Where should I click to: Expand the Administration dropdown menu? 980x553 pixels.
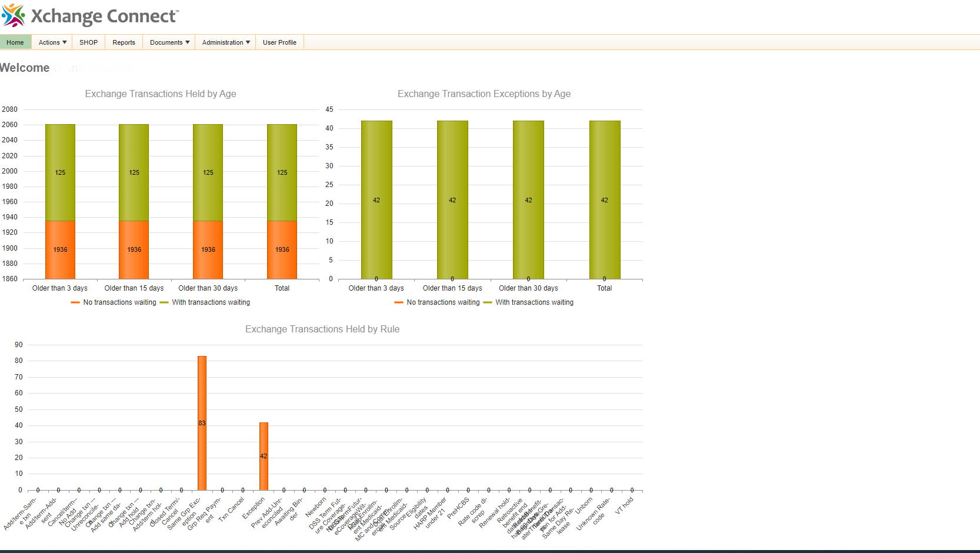point(226,42)
